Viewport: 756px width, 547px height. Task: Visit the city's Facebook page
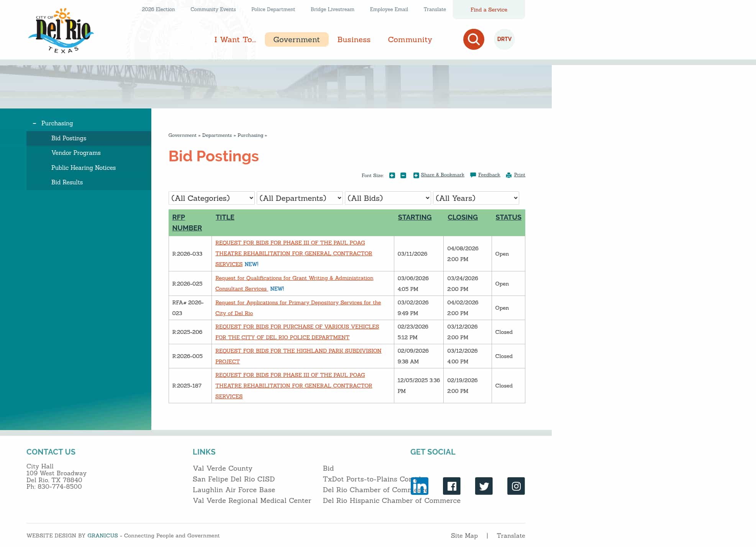pyautogui.click(x=451, y=486)
